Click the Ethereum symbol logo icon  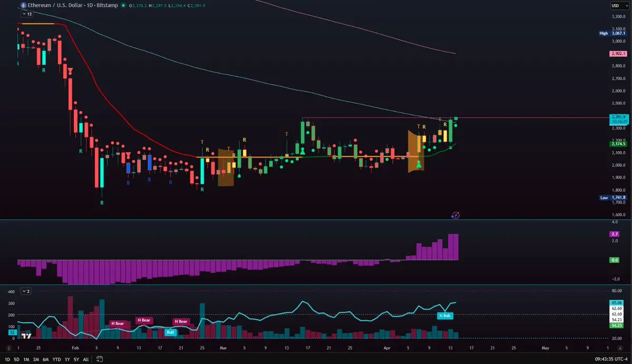(x=23, y=5)
